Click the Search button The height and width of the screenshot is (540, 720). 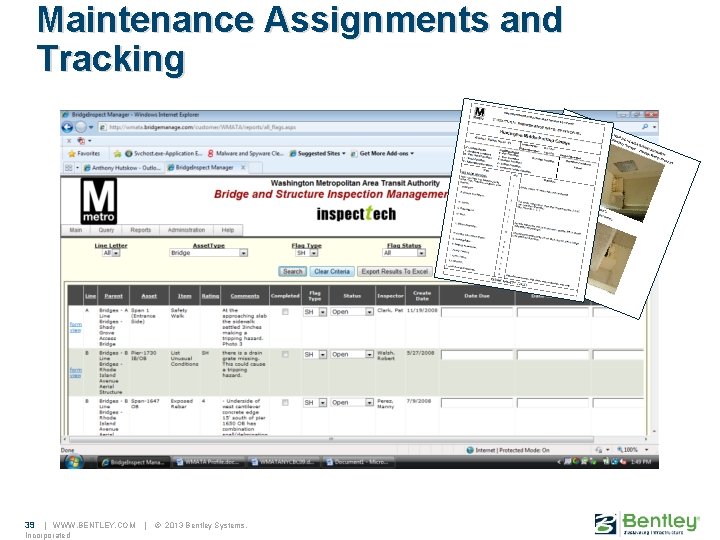[292, 271]
